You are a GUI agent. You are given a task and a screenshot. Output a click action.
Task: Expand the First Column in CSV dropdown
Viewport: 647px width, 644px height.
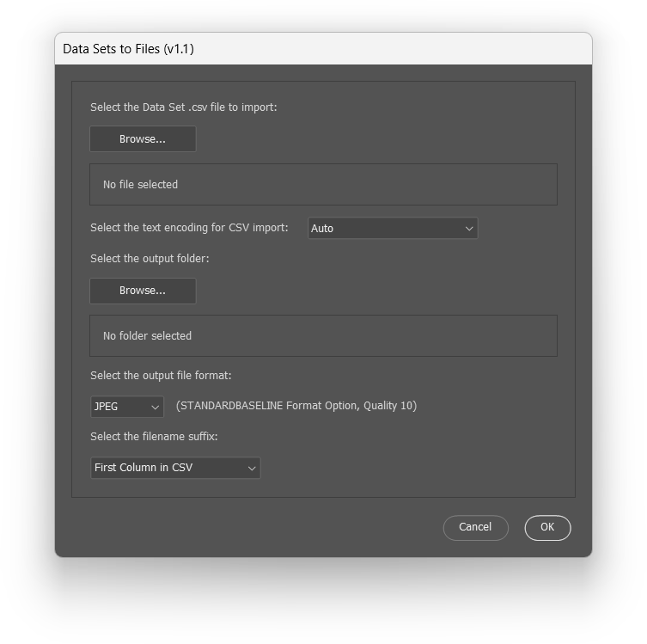pos(174,468)
